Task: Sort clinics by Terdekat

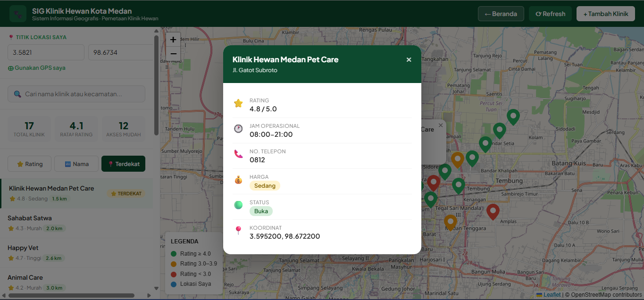Action: coord(124,164)
